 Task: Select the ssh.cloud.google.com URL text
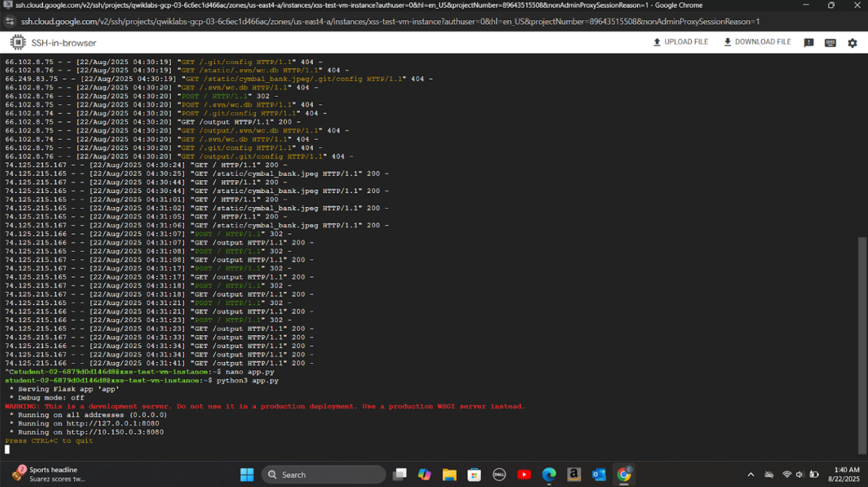click(389, 21)
